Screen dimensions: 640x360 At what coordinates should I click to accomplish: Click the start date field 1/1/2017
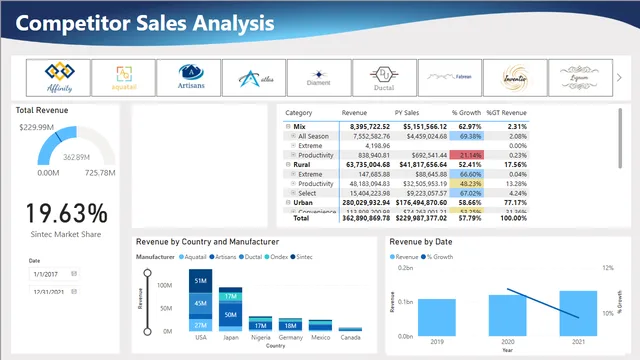click(x=54, y=274)
